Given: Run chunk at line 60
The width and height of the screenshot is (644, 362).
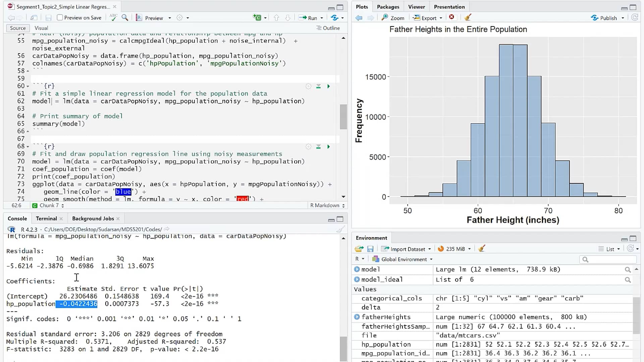Looking at the screenshot, I should click(329, 86).
